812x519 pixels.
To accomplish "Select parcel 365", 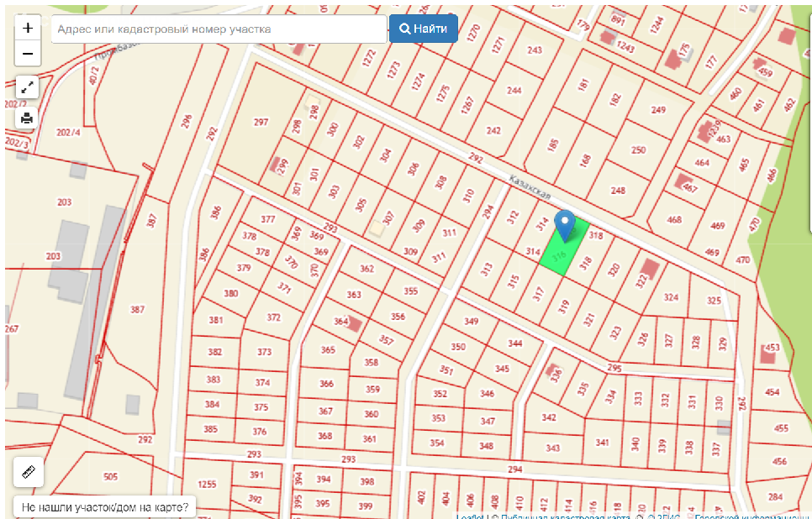I will point(328,350).
